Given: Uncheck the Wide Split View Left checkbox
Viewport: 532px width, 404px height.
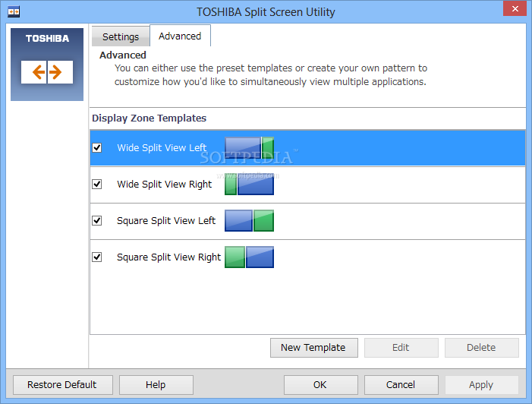Looking at the screenshot, I should coord(97,147).
